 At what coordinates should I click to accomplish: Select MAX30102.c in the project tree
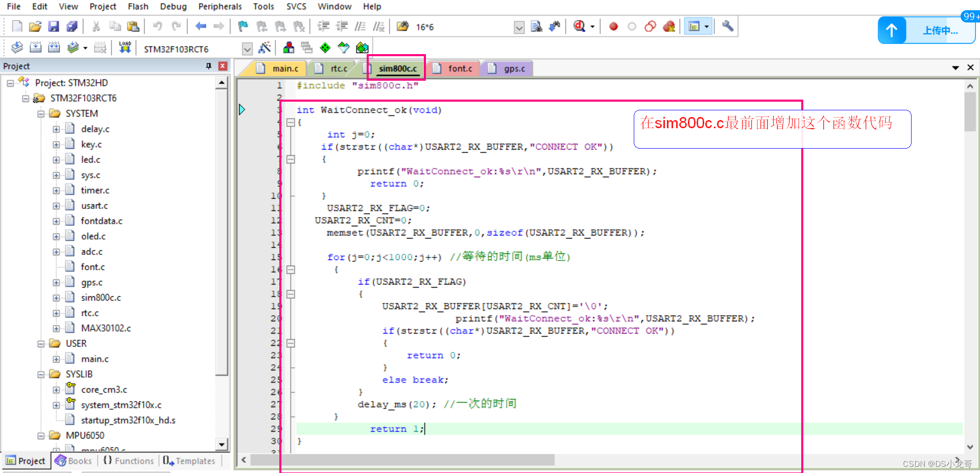pos(106,328)
